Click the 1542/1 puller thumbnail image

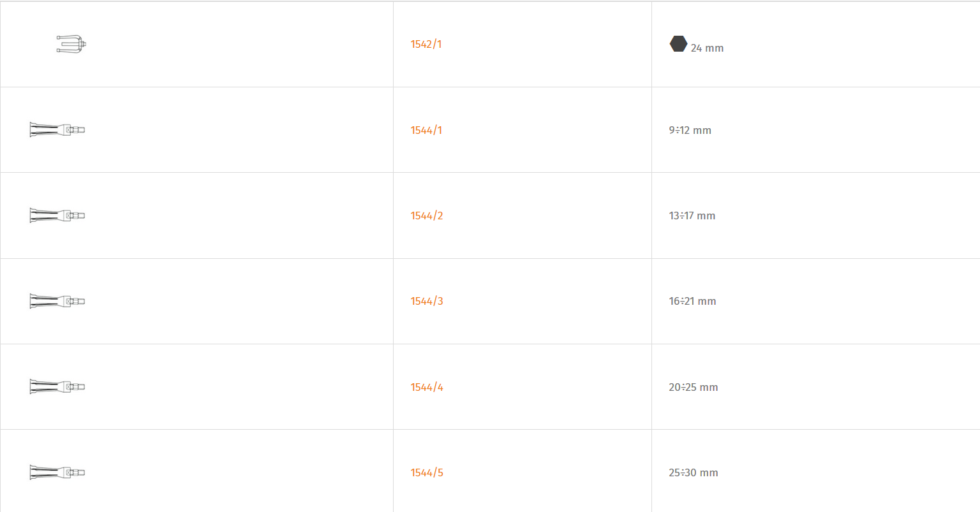click(71, 44)
